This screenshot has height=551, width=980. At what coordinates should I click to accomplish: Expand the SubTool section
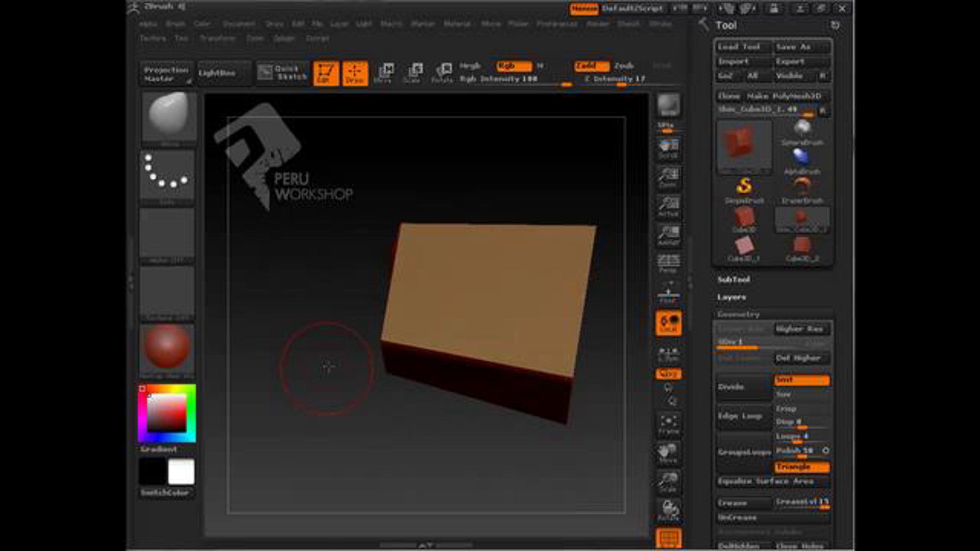(734, 280)
